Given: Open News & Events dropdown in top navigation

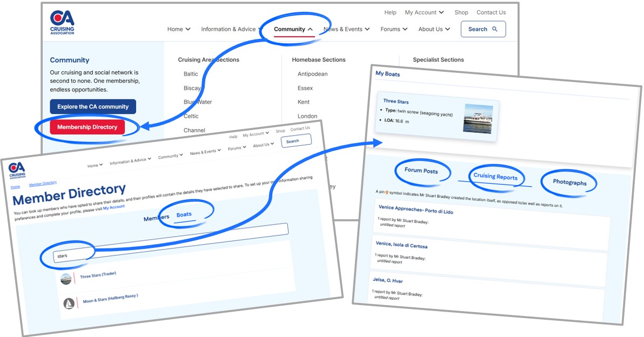Looking at the screenshot, I should tap(347, 29).
